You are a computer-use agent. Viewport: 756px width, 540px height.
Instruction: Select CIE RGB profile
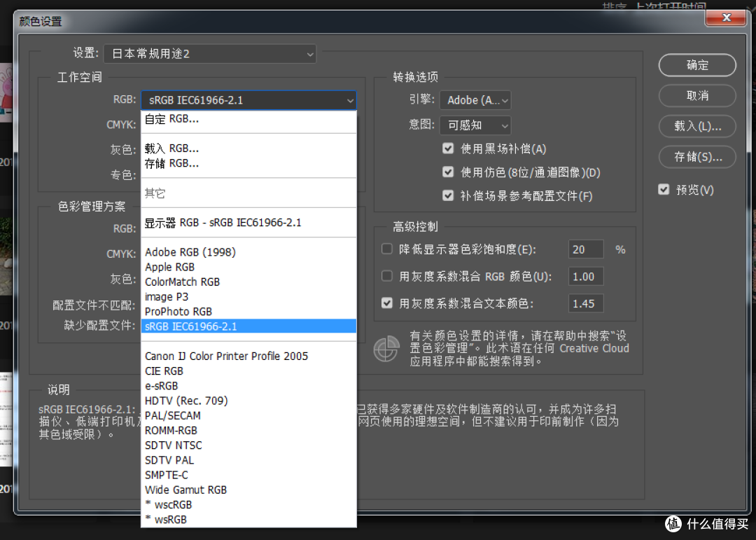(248, 371)
